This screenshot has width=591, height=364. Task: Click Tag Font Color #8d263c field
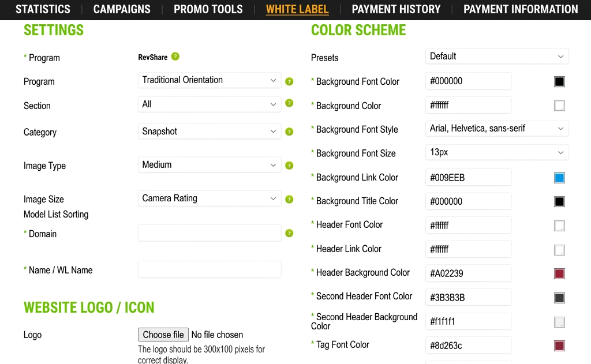click(468, 345)
